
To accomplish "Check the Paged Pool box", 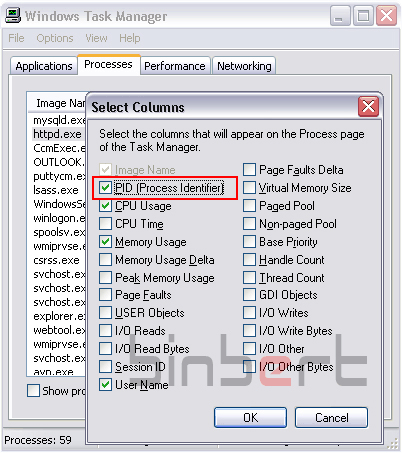I will tap(249, 206).
